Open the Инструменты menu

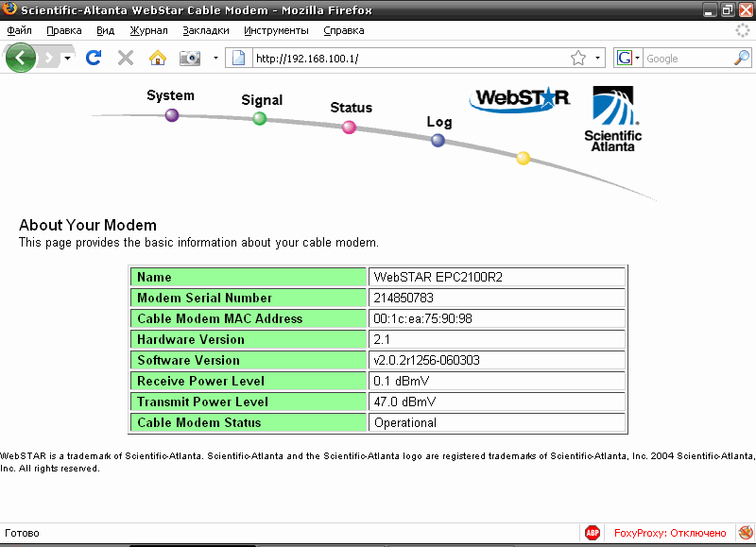pyautogui.click(x=276, y=30)
